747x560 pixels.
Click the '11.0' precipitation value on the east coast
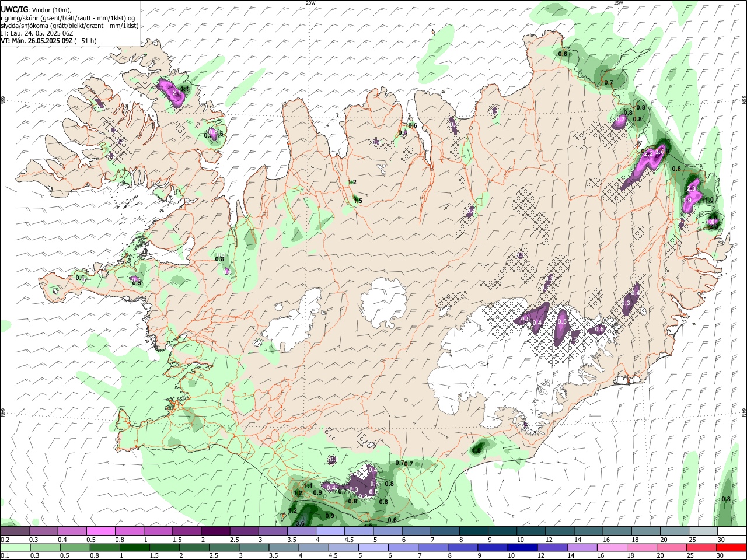tap(708, 200)
